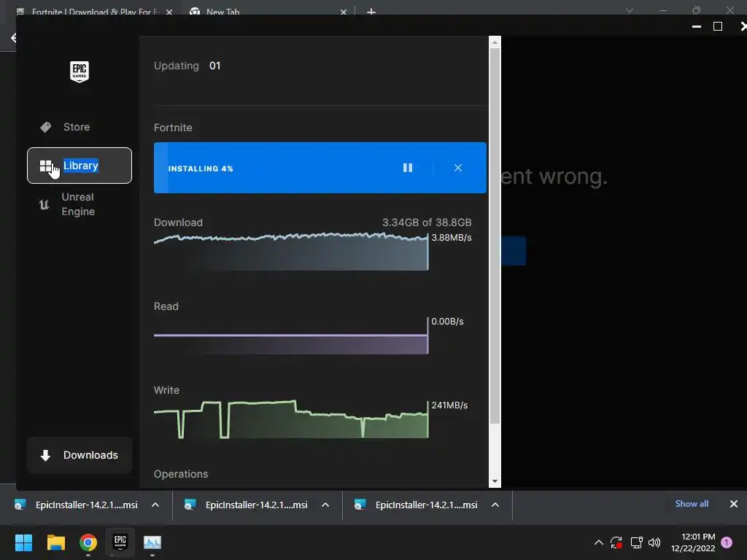Click the downloads panel scrollbar up arrow
Viewport: 747px width, 560px height.
[x=495, y=42]
